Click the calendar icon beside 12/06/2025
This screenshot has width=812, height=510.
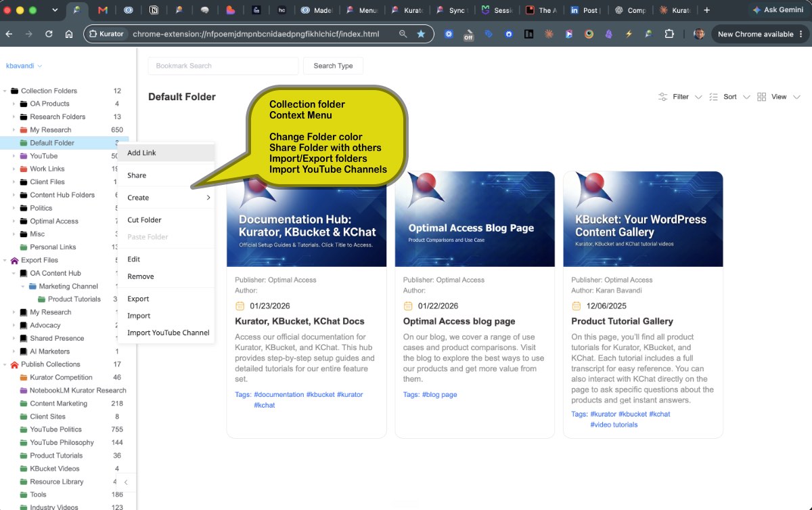point(576,305)
